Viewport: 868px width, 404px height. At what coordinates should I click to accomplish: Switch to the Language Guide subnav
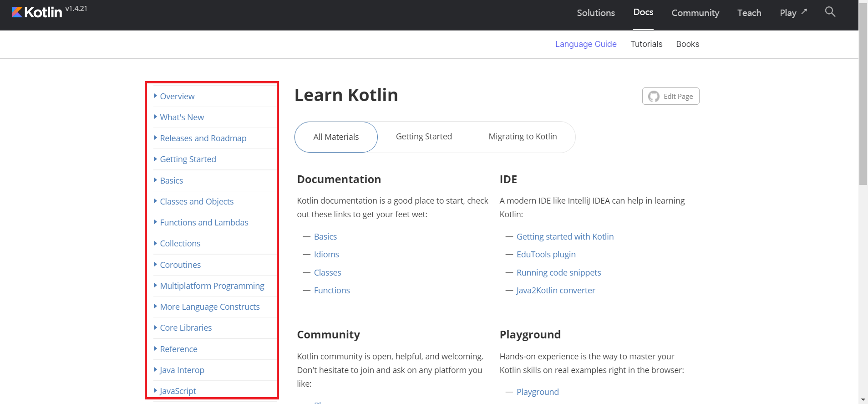click(586, 44)
